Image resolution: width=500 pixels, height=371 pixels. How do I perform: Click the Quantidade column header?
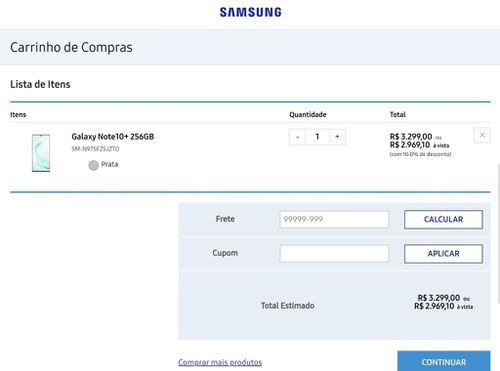tap(308, 114)
